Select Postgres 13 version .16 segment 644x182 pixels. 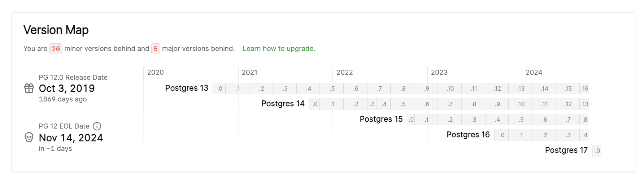click(584, 88)
